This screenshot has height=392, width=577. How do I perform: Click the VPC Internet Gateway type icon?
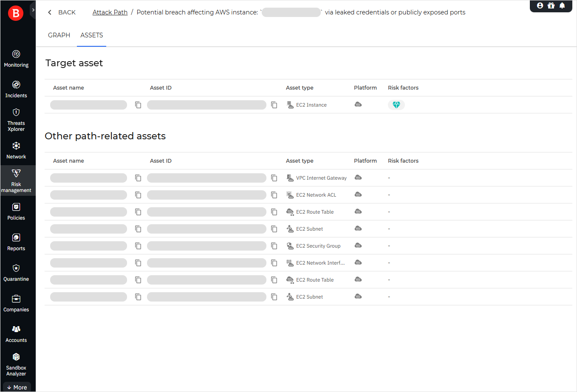(290, 178)
